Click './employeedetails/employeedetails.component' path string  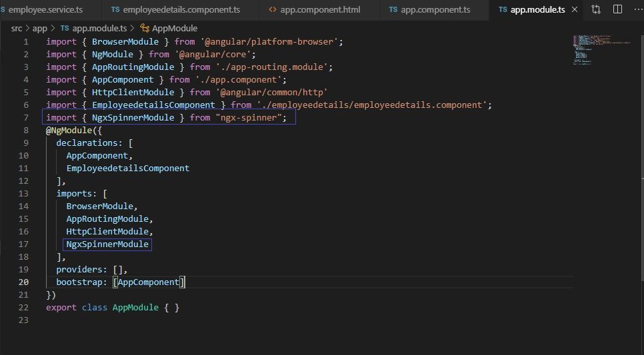(x=372, y=105)
